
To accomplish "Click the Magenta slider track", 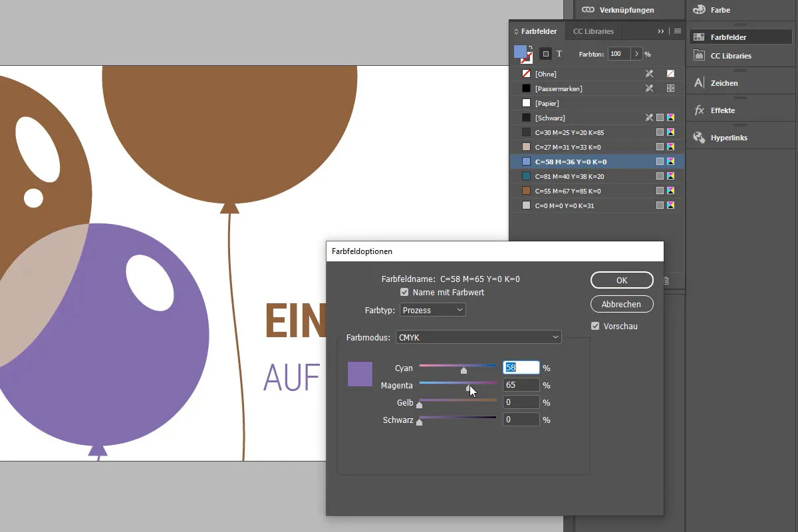I will (x=458, y=382).
